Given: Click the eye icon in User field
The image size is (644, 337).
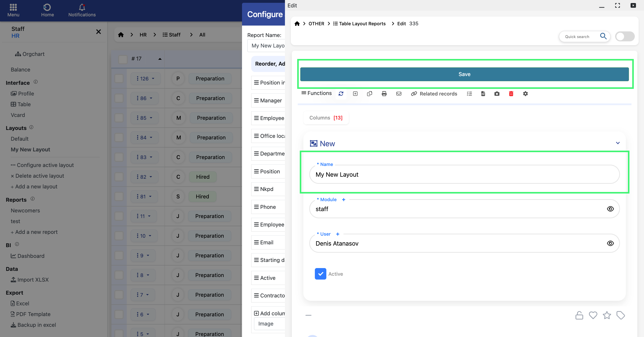Looking at the screenshot, I should pyautogui.click(x=610, y=243).
